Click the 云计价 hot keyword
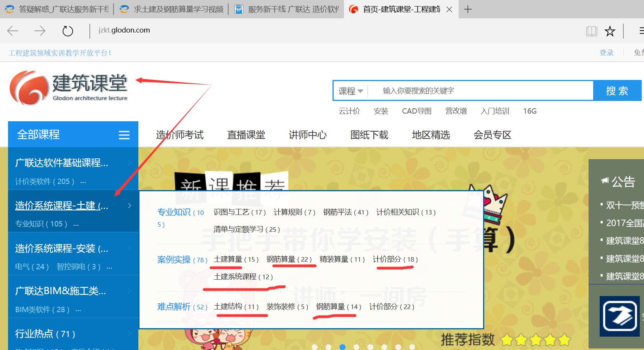Screen dimensions: 644x350 [349, 111]
